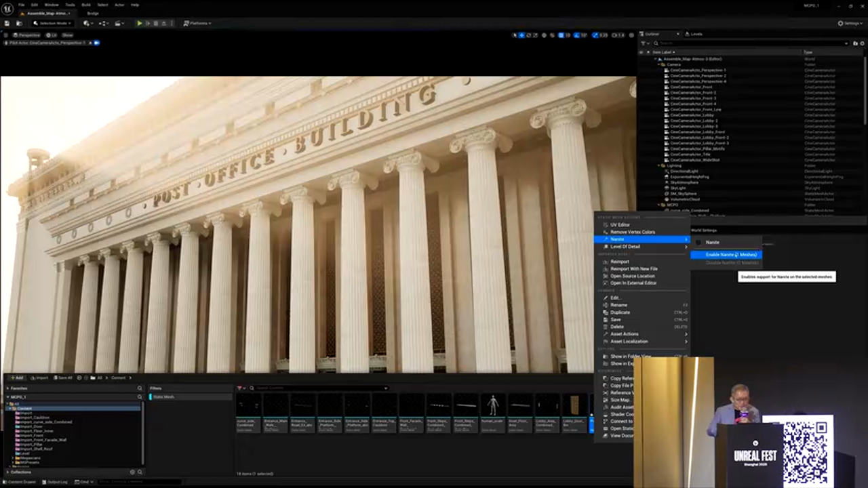Toggle grid snapping in viewport toolbar
The width and height of the screenshot is (868, 488).
(560, 35)
